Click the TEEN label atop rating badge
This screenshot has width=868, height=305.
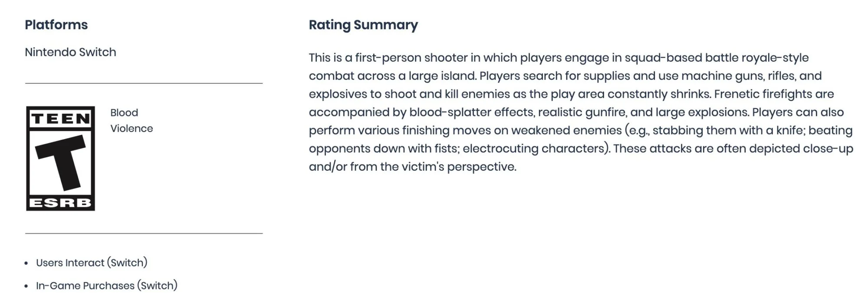(x=60, y=119)
